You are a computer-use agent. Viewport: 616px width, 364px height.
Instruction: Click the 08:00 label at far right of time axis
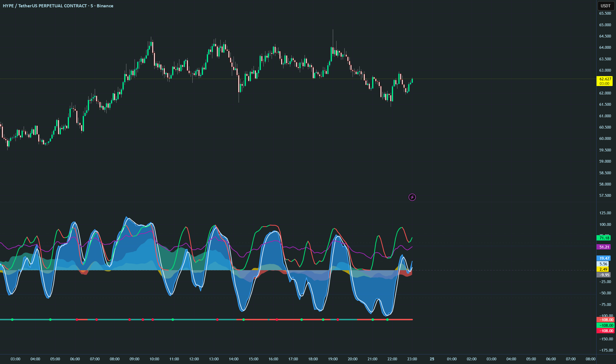click(x=591, y=359)
